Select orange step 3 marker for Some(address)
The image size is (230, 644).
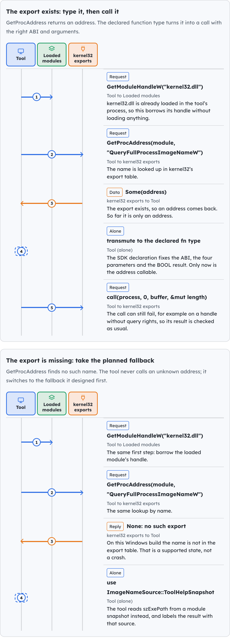52,204
